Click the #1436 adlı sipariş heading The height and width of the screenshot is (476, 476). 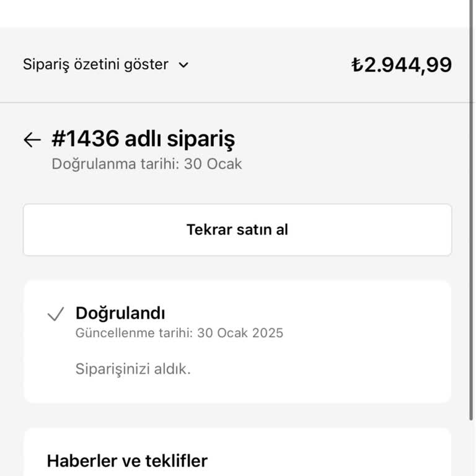pyautogui.click(x=143, y=139)
